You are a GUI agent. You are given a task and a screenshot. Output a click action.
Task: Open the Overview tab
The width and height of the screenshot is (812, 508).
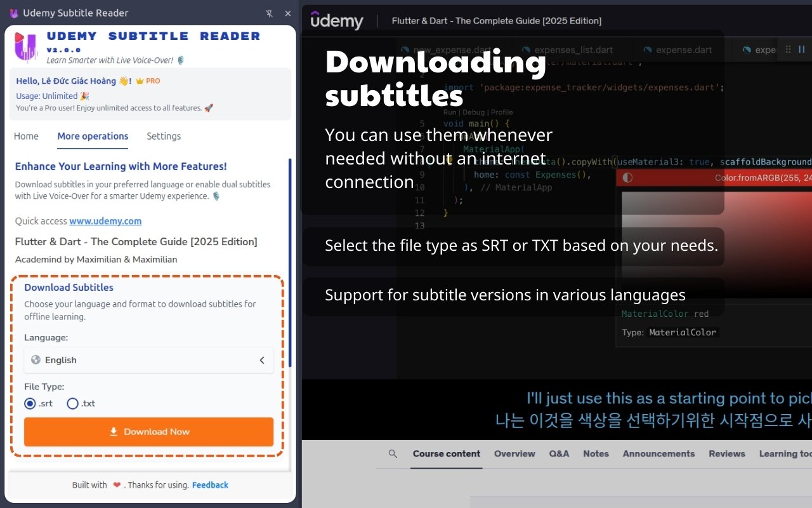(x=514, y=453)
